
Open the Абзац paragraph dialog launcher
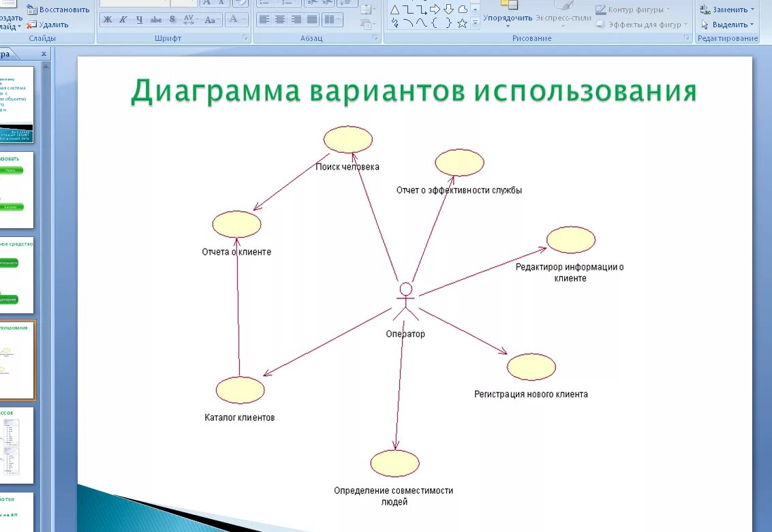pyautogui.click(x=375, y=38)
